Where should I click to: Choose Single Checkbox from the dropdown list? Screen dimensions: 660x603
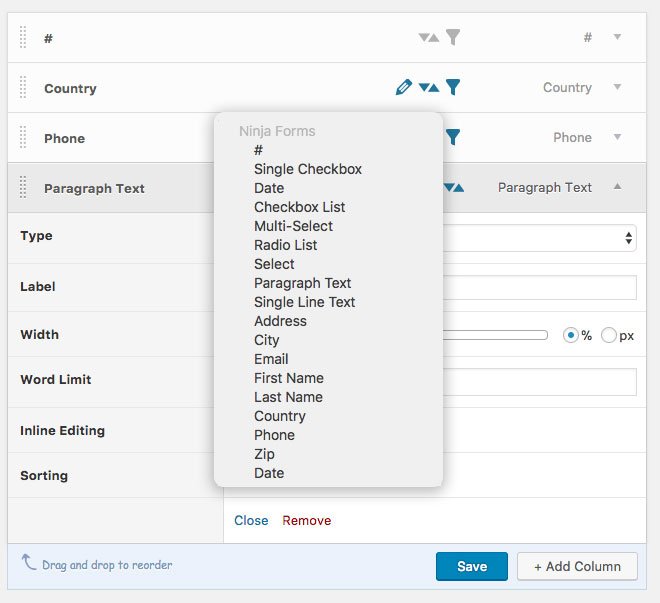307,169
